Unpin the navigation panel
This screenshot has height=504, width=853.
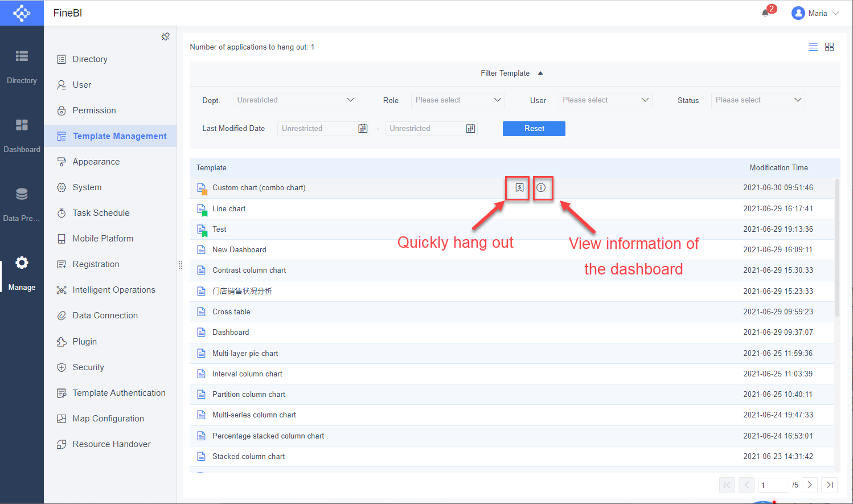166,36
